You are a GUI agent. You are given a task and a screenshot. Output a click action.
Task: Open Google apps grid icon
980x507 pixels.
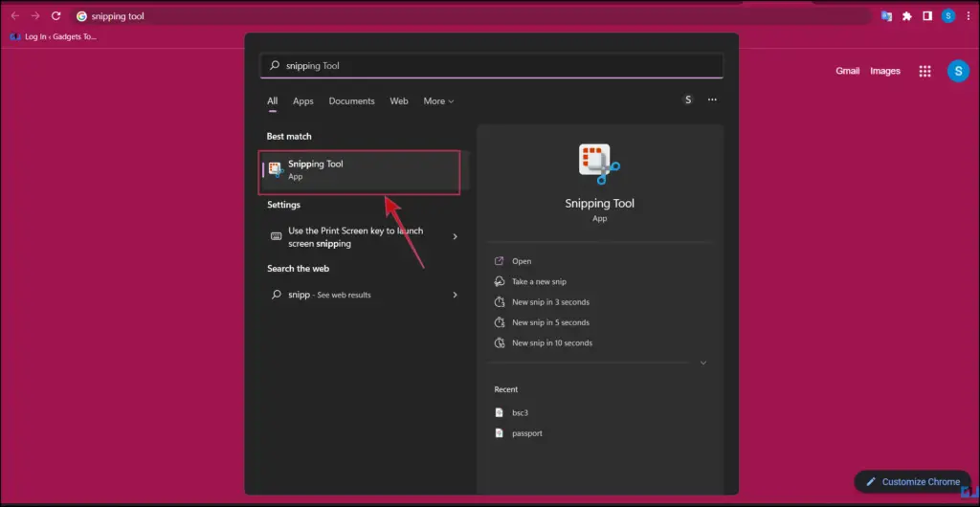click(x=925, y=71)
